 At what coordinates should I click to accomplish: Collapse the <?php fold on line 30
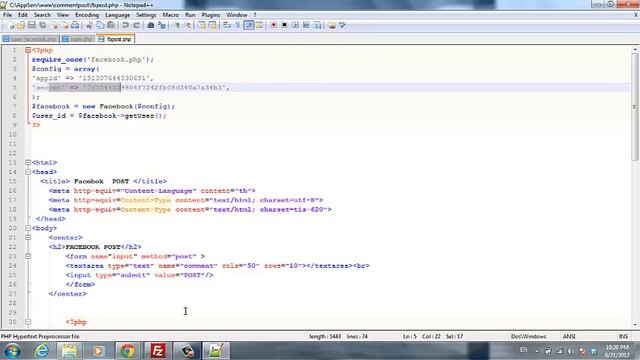[x=28, y=322]
